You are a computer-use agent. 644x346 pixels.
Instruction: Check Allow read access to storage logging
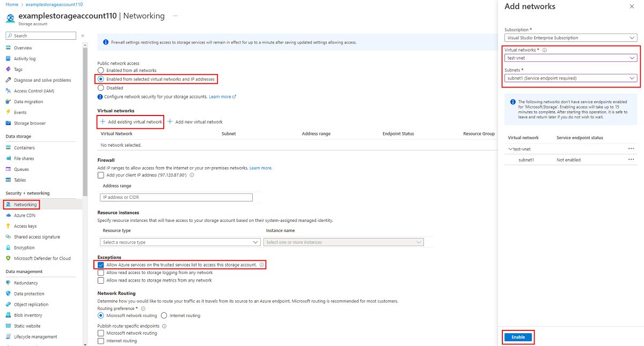pos(100,272)
